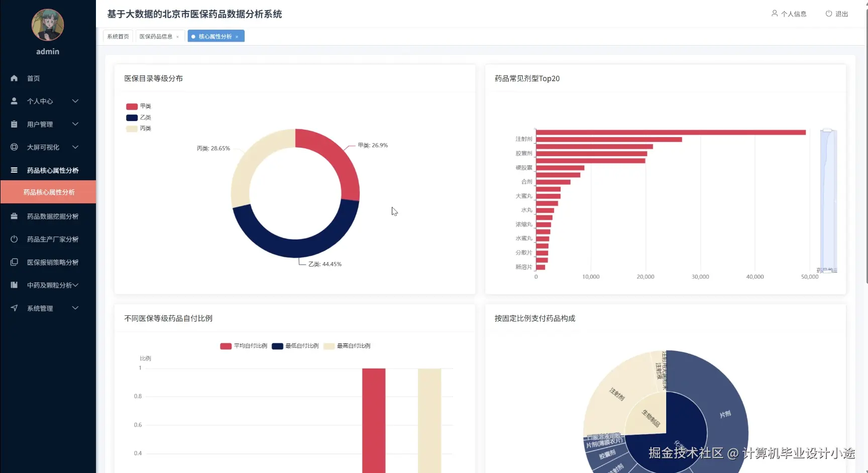Click the 不同医保等级药品自付比例 card title
This screenshot has width=868, height=473.
click(x=168, y=318)
